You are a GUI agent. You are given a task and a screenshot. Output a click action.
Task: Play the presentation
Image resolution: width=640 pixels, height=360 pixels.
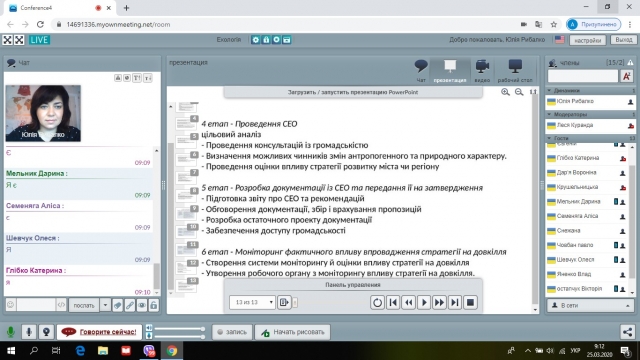424,302
